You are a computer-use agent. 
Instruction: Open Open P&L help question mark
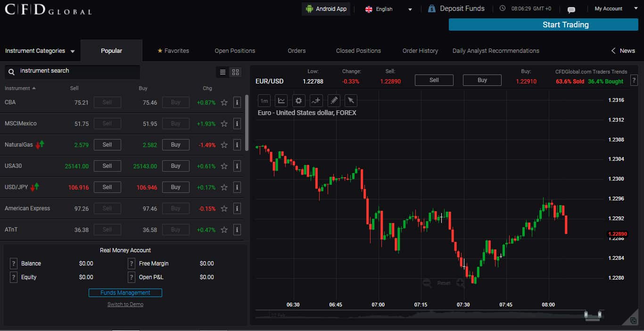(132, 277)
